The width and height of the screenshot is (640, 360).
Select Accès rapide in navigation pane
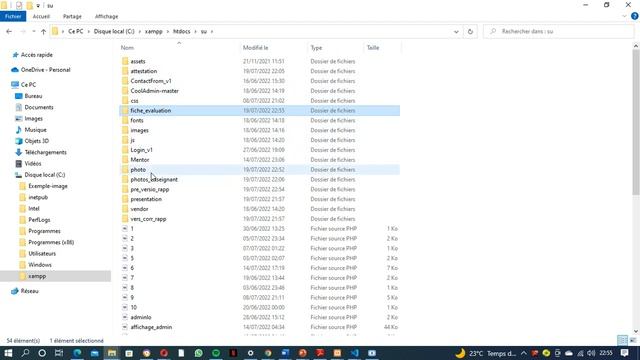point(37,55)
